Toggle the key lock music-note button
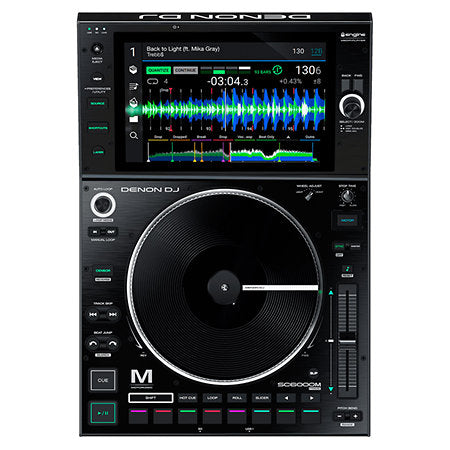450x450 pixels. (x=347, y=269)
